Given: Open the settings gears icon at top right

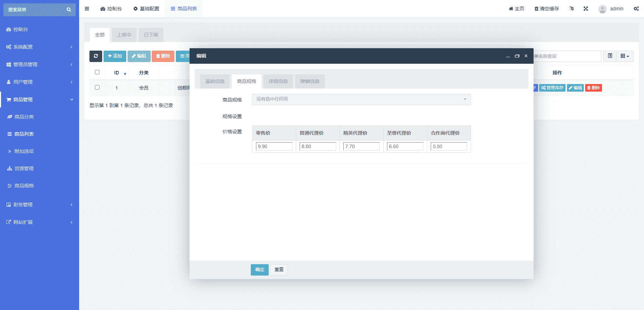Looking at the screenshot, I should [636, 9].
